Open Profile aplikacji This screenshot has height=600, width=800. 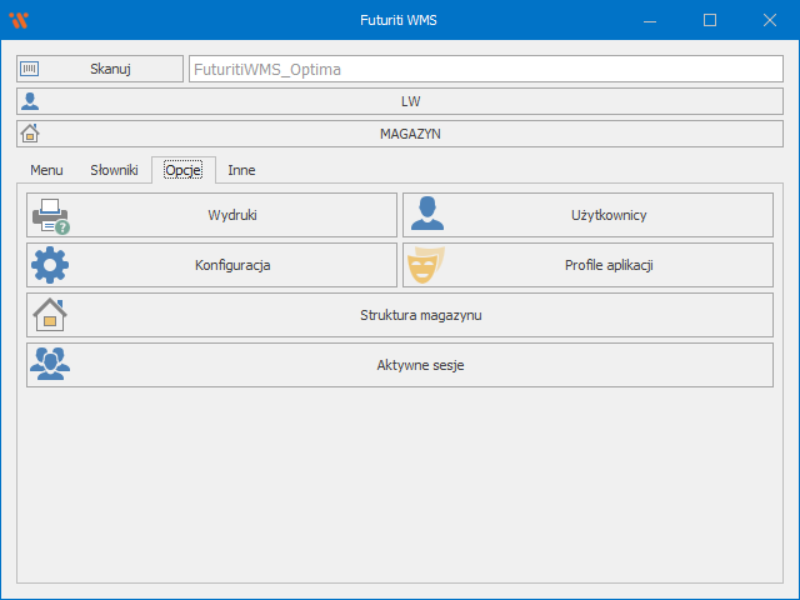click(588, 265)
